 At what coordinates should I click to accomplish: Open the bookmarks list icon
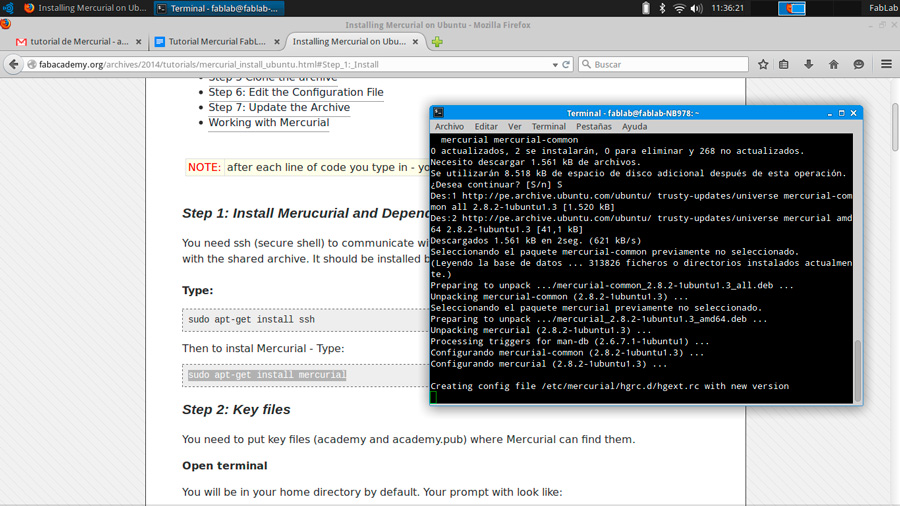(784, 64)
